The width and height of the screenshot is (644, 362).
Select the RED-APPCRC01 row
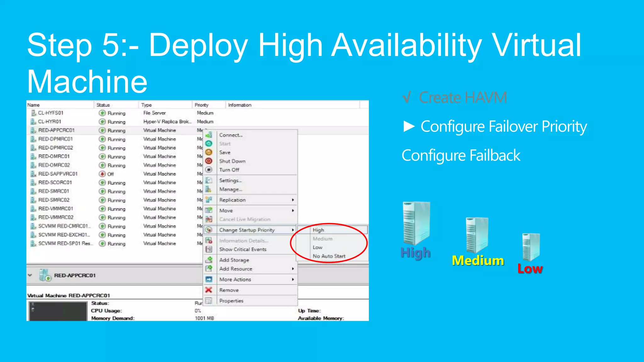pyautogui.click(x=115, y=130)
